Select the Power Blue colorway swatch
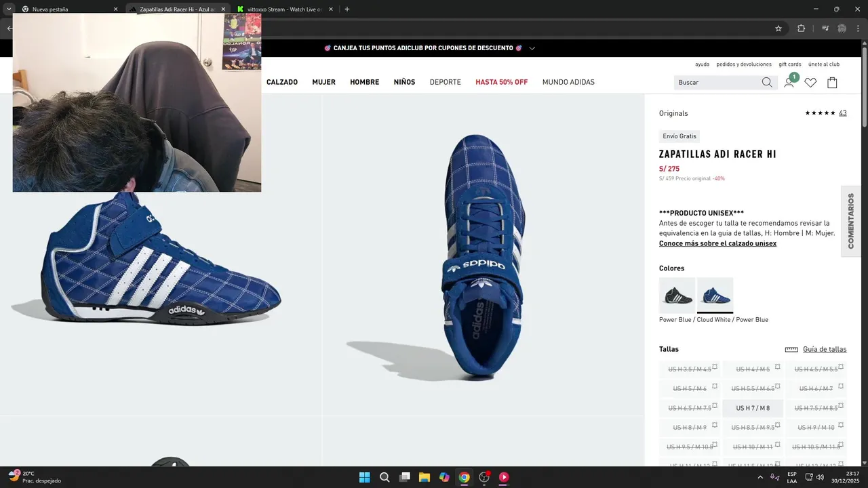The image size is (868, 488). click(x=715, y=295)
